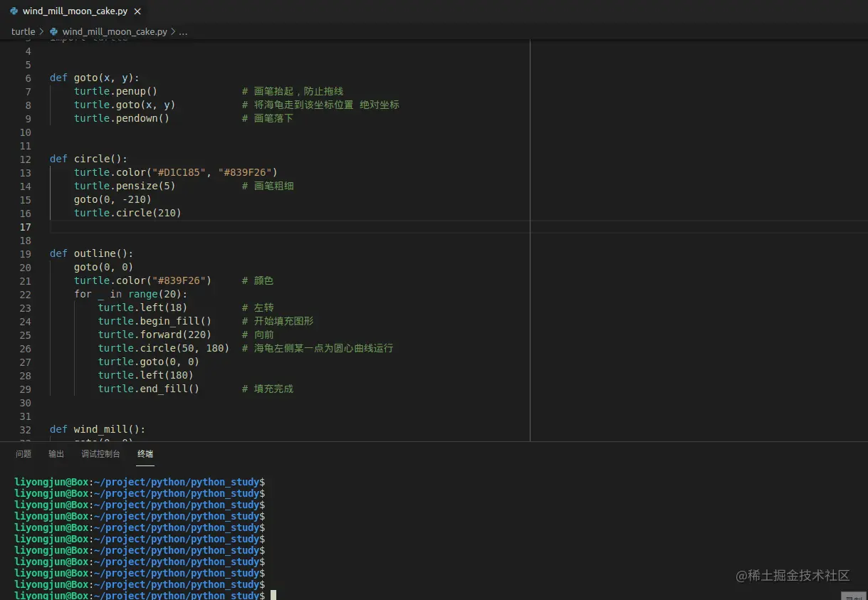
Task: Click the comment '画笔落下'
Action: (x=273, y=118)
